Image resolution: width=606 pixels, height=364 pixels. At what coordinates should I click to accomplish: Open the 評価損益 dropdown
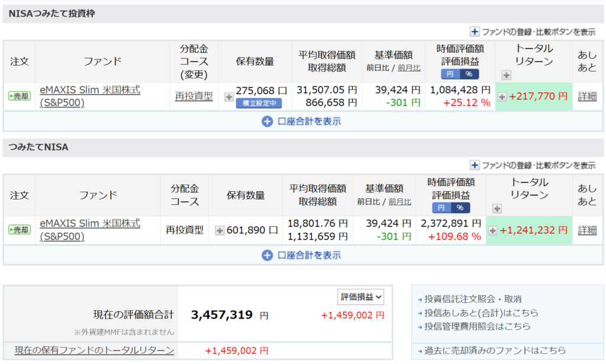(x=360, y=297)
